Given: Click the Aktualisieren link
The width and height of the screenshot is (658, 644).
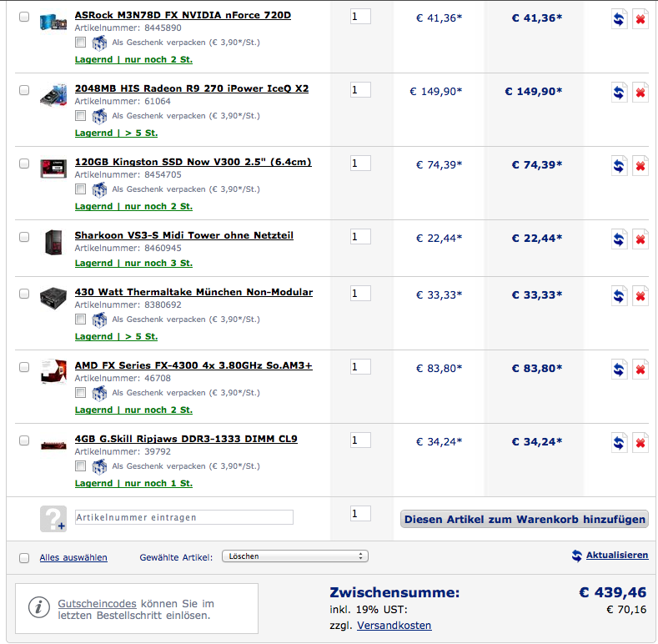Looking at the screenshot, I should tap(617, 556).
